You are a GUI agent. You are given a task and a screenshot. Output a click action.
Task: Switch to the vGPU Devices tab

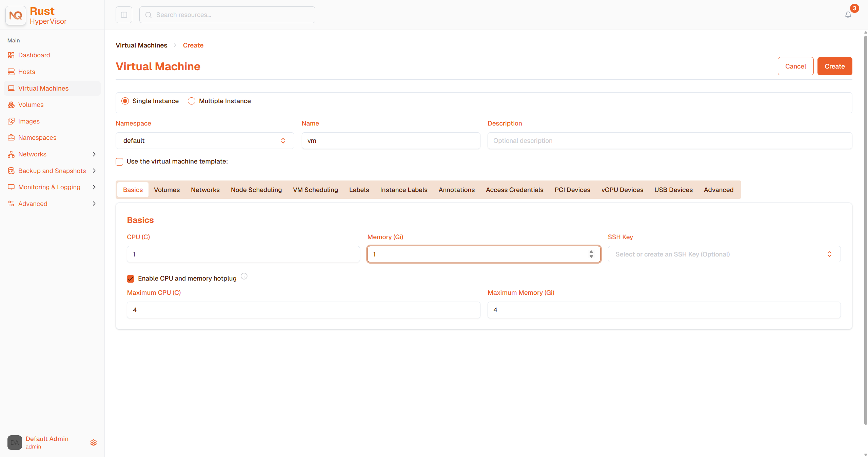tap(622, 190)
